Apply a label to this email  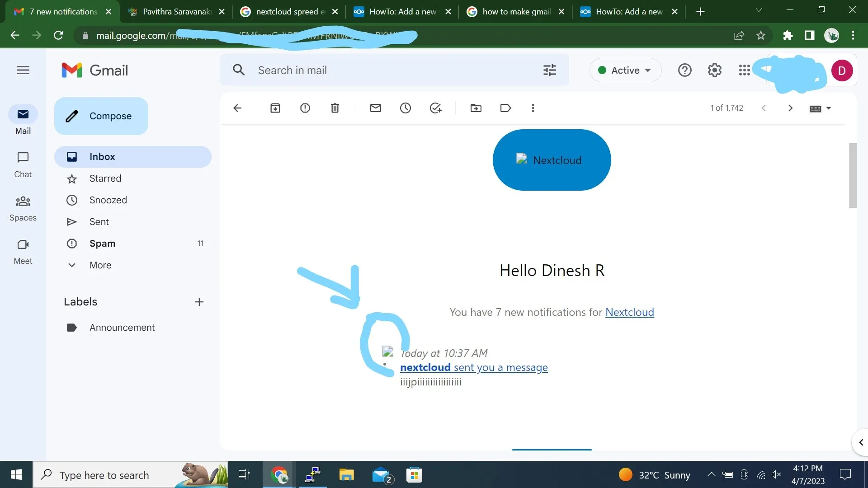[506, 108]
